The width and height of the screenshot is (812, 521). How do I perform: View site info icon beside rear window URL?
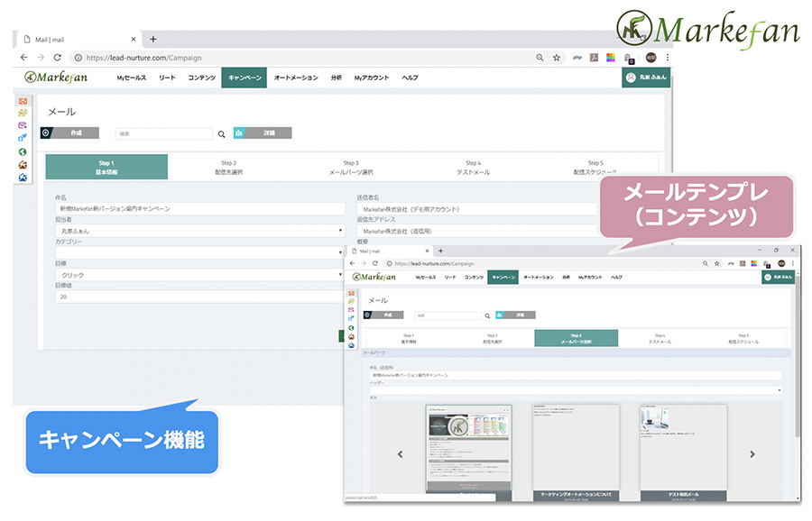pyautogui.click(x=78, y=58)
